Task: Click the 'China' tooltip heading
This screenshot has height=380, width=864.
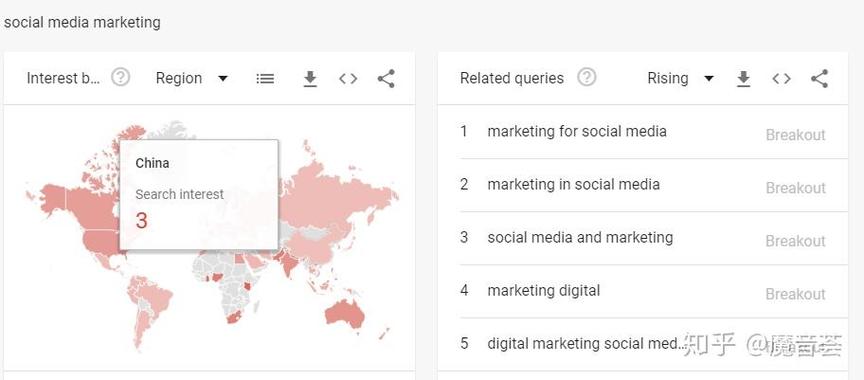Action: (x=152, y=163)
